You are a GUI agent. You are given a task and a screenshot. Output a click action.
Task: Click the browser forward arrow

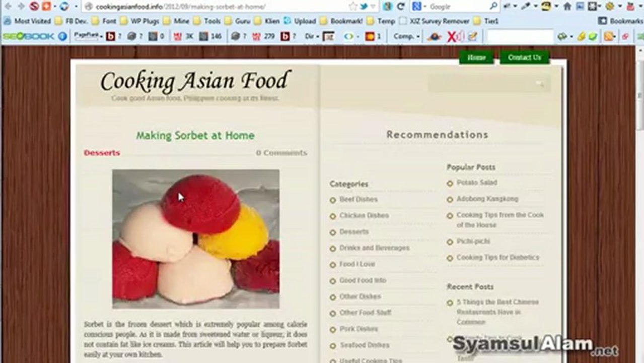point(21,7)
